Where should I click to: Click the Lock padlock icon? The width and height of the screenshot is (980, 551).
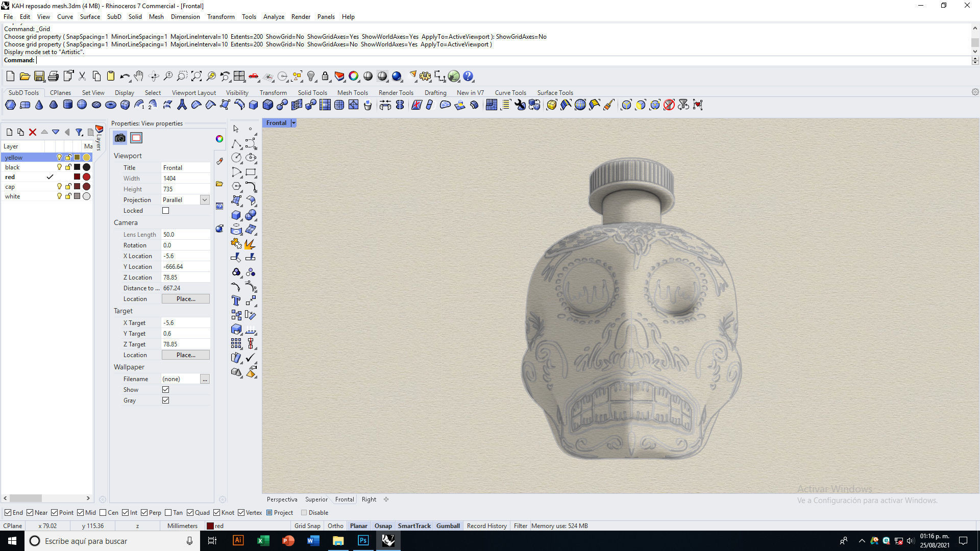[325, 77]
